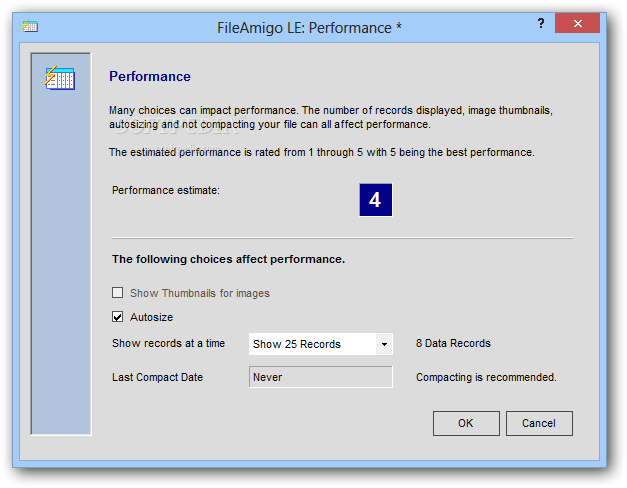Click the Performance sidebar table icon
Viewport: 627px width, 488px height.
pos(60,78)
